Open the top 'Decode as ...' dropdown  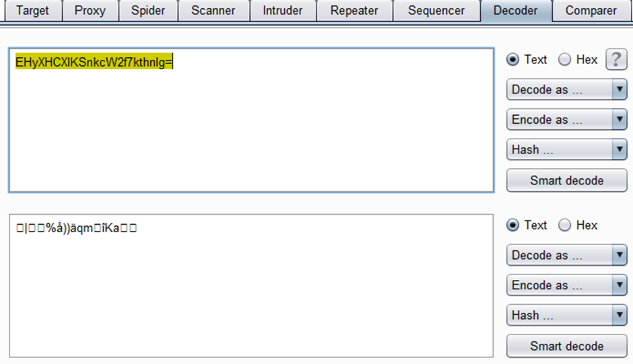(x=567, y=89)
